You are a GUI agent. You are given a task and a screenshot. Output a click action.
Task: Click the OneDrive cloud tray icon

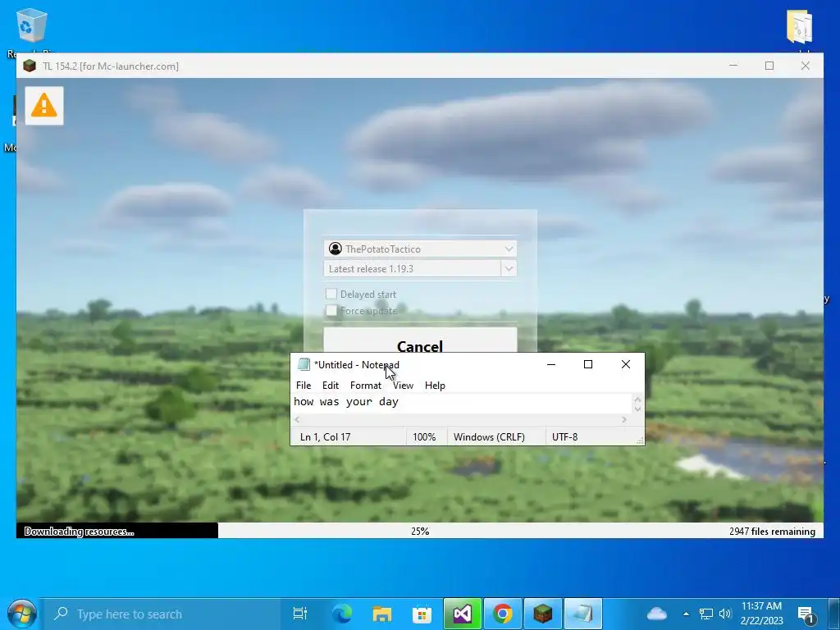click(657, 614)
